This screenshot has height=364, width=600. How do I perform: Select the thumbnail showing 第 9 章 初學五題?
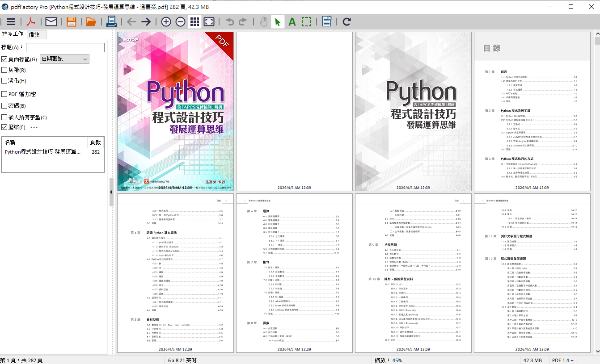pos(413,273)
